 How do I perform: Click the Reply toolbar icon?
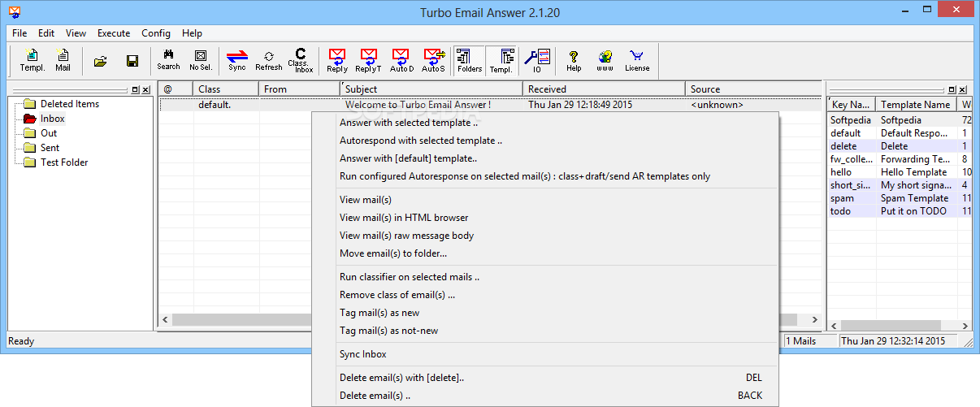tap(337, 61)
